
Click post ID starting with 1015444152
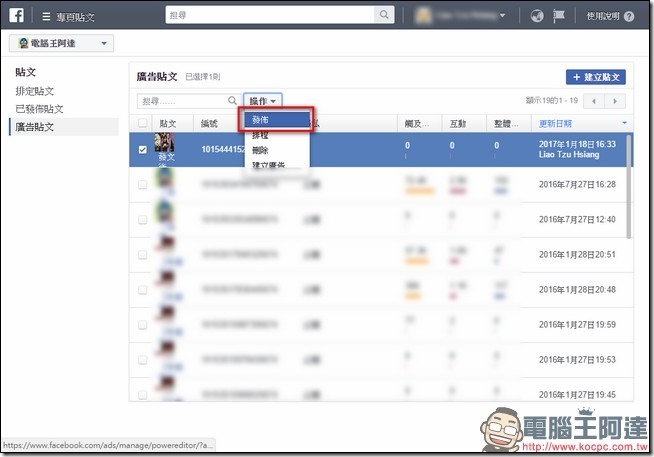coord(223,149)
